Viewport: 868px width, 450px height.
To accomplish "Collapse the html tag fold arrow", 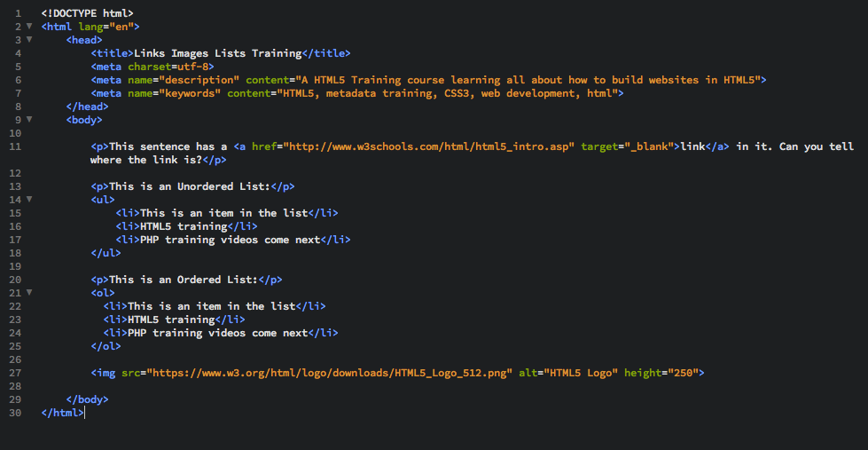I will [x=29, y=27].
